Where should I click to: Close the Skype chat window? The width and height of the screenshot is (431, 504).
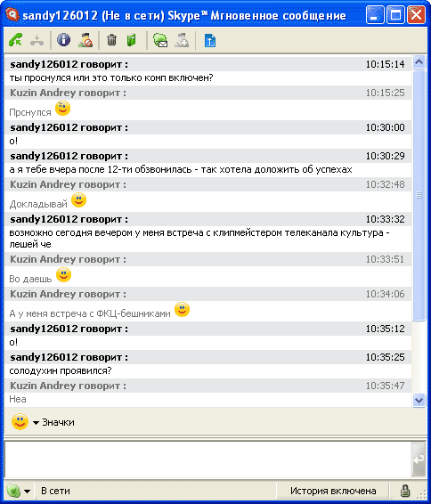(416, 15)
